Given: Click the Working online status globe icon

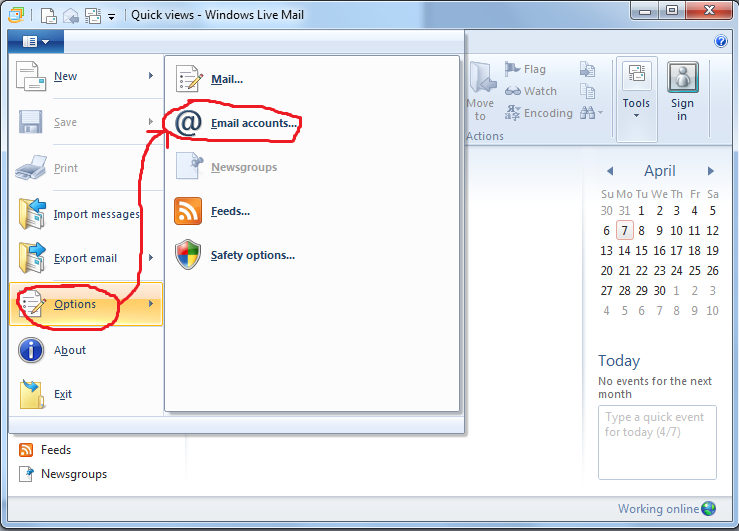Looking at the screenshot, I should (708, 508).
